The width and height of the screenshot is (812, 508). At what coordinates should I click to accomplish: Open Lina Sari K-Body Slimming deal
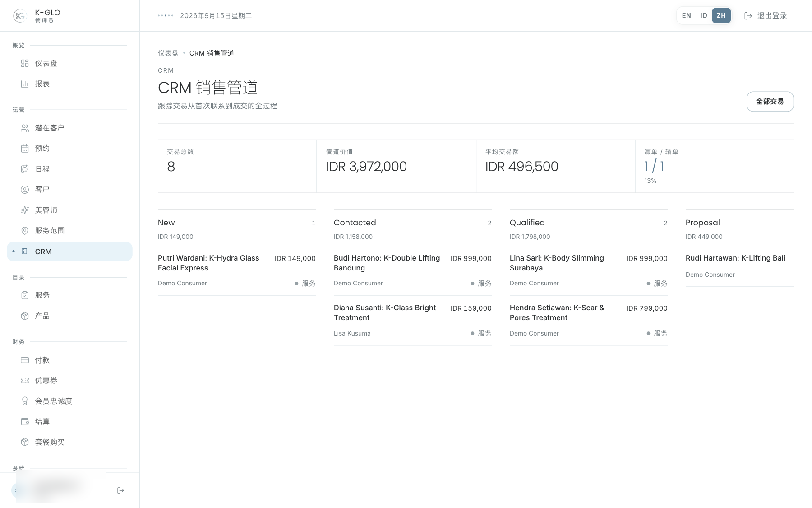(x=588, y=270)
